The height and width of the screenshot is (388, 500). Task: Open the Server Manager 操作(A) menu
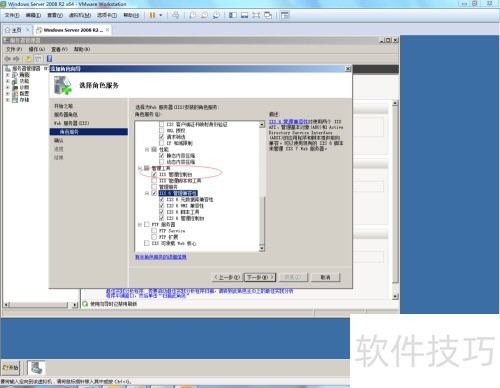tap(36, 49)
